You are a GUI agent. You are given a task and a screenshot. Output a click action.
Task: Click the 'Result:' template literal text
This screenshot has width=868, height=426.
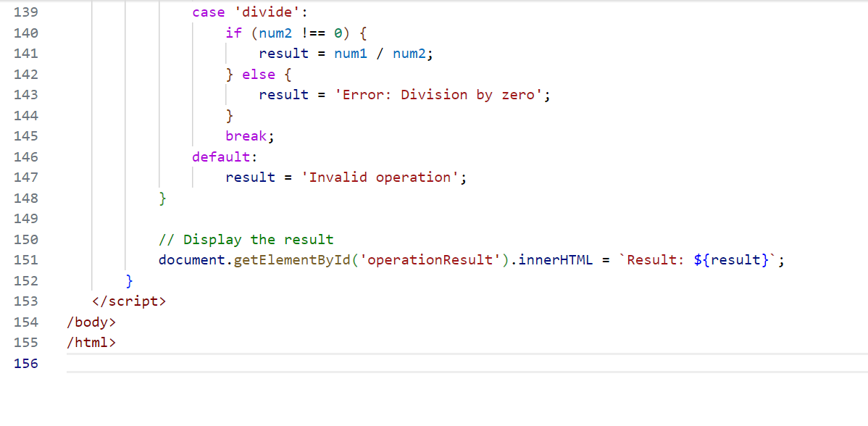click(655, 260)
